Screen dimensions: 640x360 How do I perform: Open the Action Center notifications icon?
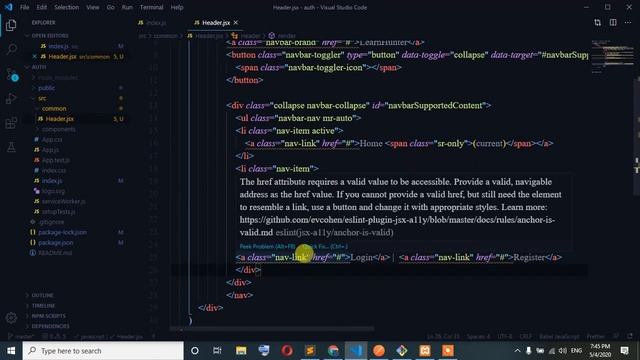[624, 351]
